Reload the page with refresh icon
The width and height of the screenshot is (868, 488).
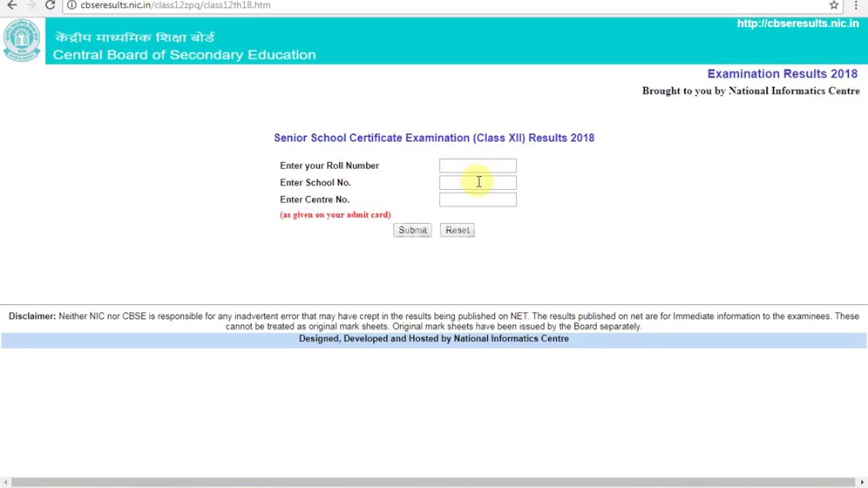point(50,5)
